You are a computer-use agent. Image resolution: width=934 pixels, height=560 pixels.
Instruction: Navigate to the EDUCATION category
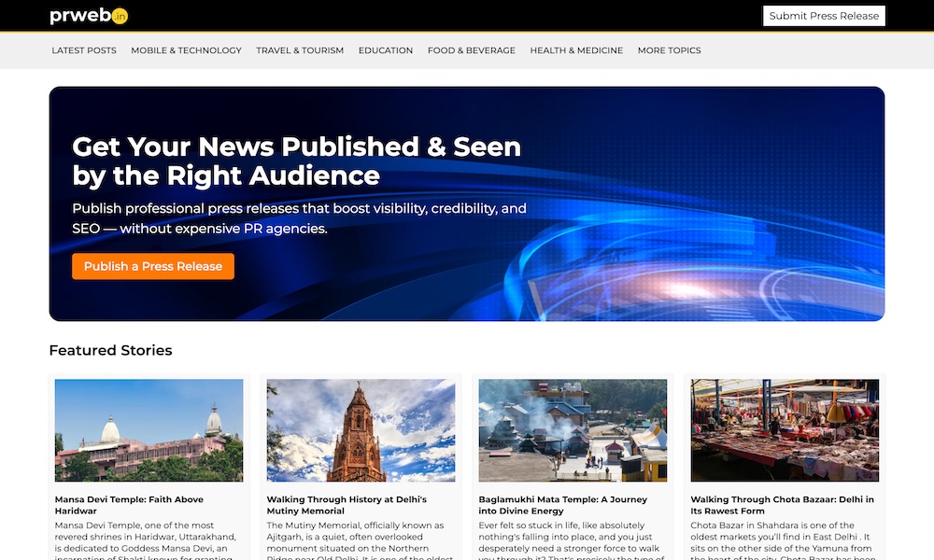point(386,50)
